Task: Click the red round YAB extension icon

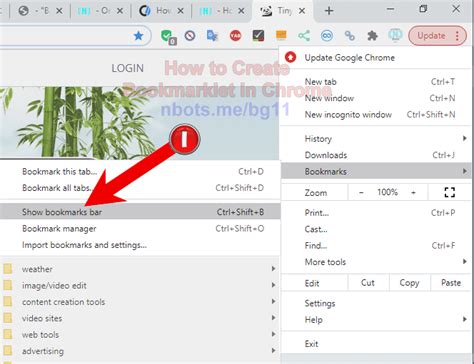Action: 235,35
